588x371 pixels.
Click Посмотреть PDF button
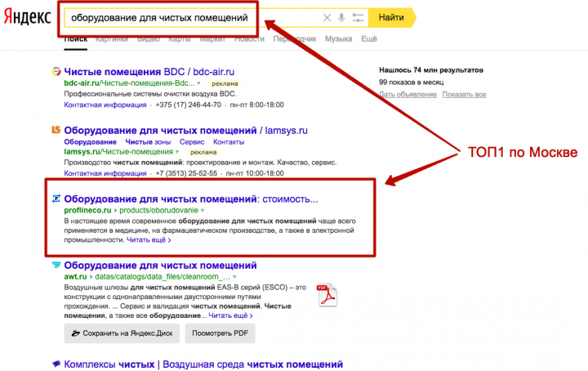coord(220,333)
